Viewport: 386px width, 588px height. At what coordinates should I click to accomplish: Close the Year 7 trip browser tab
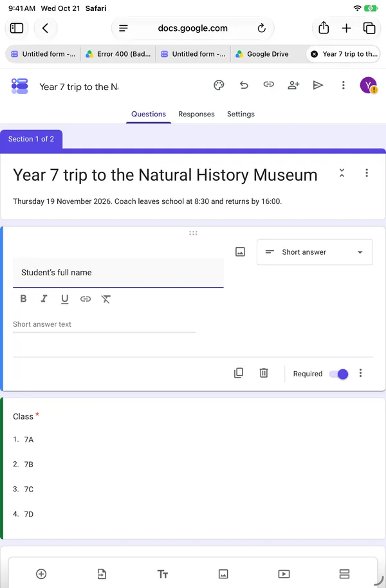315,54
